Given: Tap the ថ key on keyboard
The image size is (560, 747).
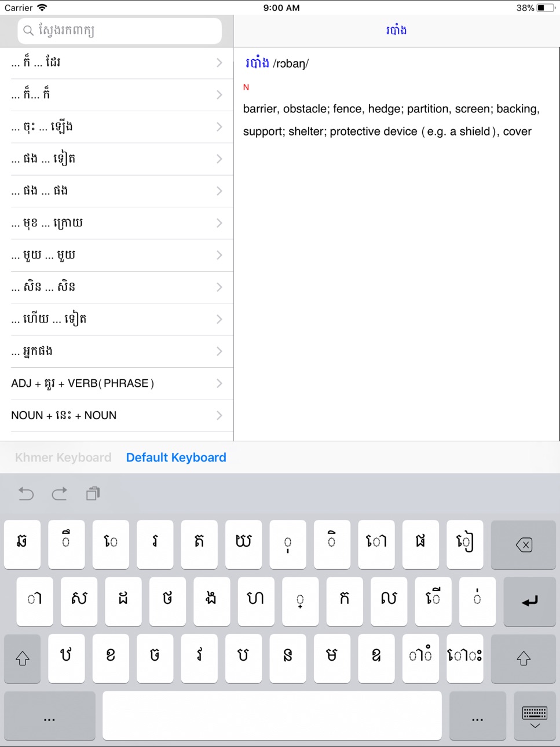Looking at the screenshot, I should point(167,601).
